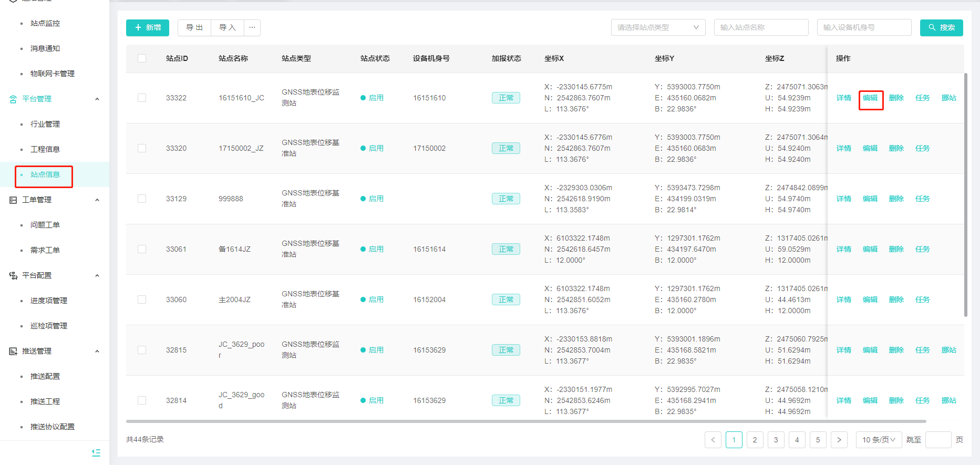
Task: Go to next page arrow in pagination
Action: (x=839, y=440)
